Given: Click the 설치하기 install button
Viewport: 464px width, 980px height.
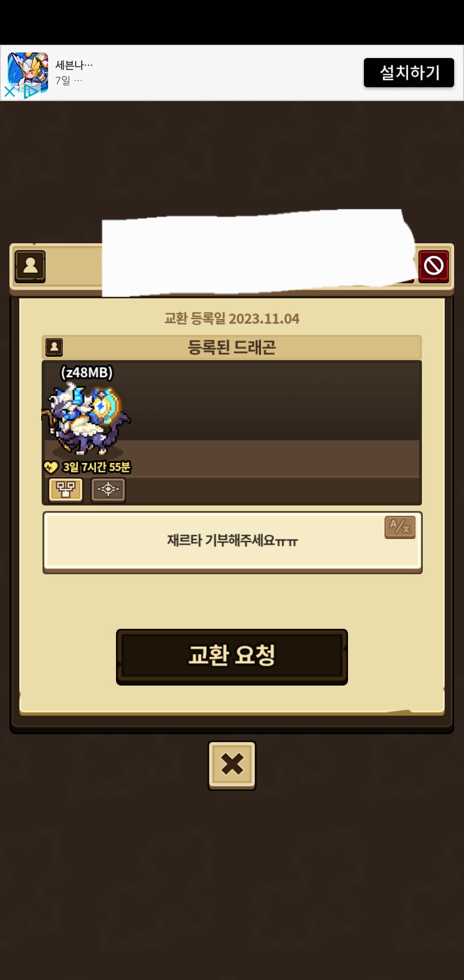Looking at the screenshot, I should coord(409,73).
